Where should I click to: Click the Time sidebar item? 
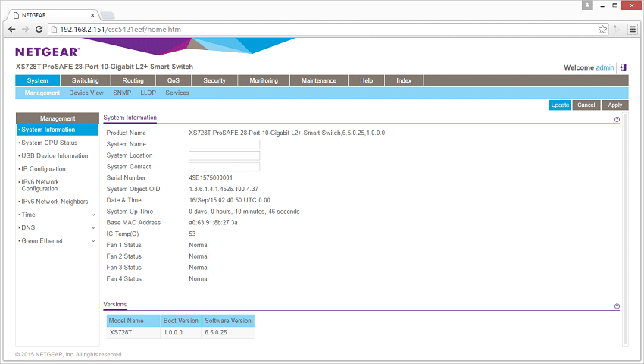(28, 215)
